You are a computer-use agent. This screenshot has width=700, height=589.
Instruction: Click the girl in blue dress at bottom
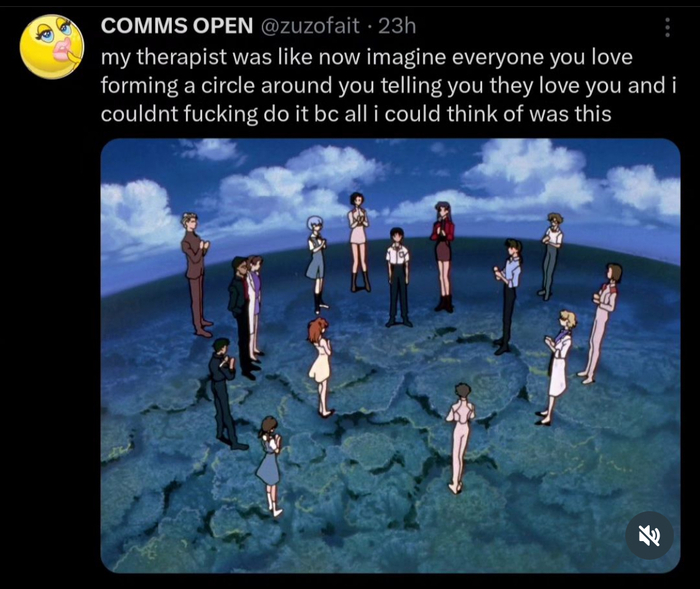point(270,465)
